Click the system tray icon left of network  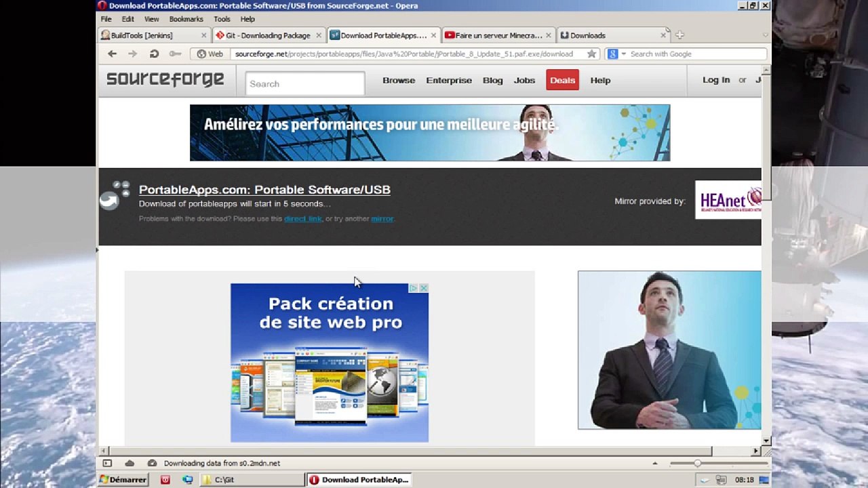coord(705,480)
